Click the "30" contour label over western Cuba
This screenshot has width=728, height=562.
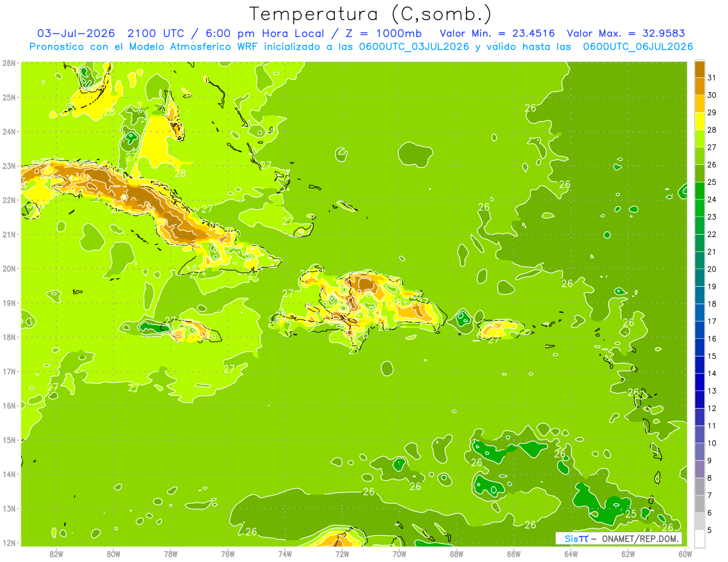coord(80,176)
